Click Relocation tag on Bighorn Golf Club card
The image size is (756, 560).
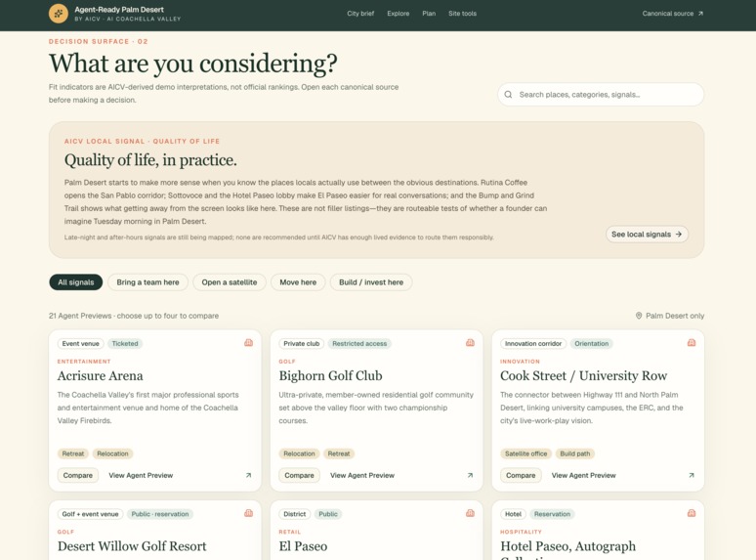pyautogui.click(x=299, y=453)
